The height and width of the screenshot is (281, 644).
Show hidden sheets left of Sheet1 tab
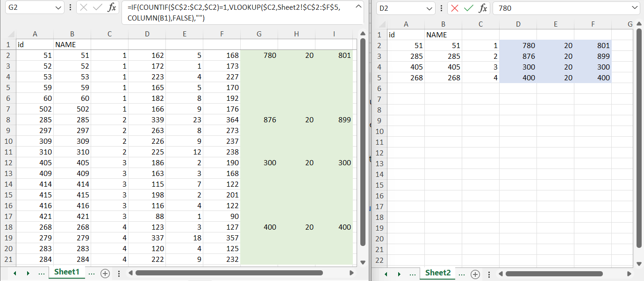(42, 273)
